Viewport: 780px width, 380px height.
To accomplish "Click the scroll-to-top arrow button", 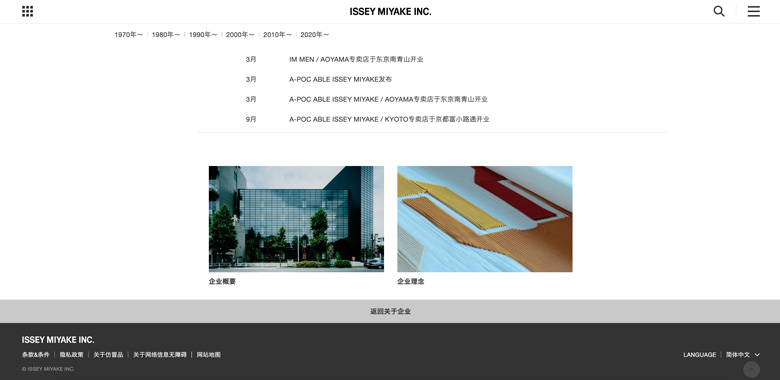I will click(751, 370).
